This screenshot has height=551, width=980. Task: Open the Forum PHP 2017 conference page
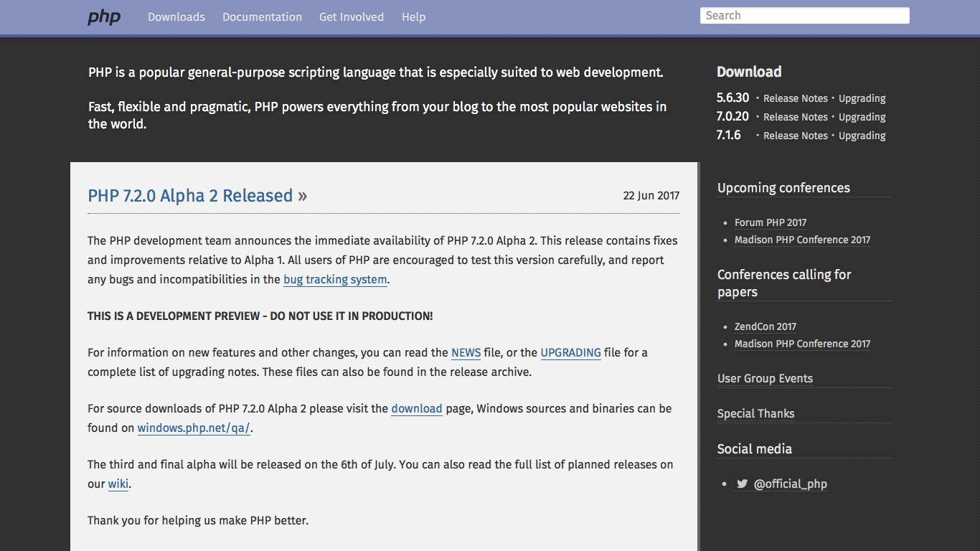pos(770,222)
